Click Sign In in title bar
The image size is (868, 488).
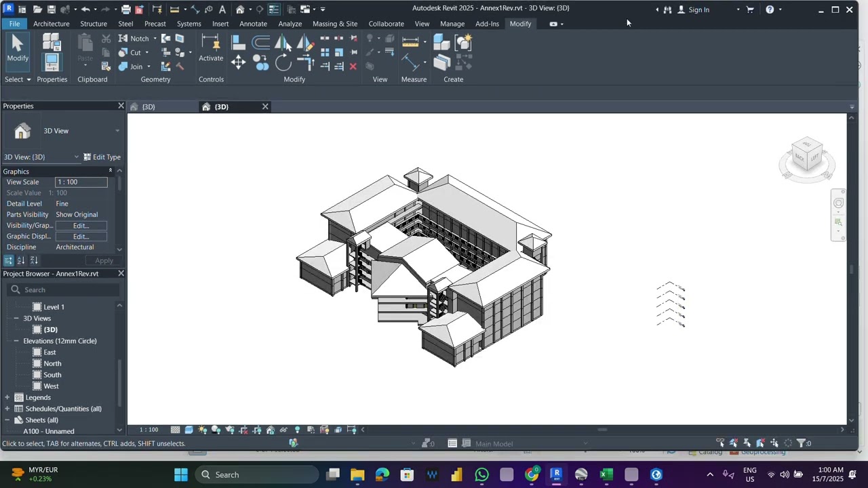(698, 9)
